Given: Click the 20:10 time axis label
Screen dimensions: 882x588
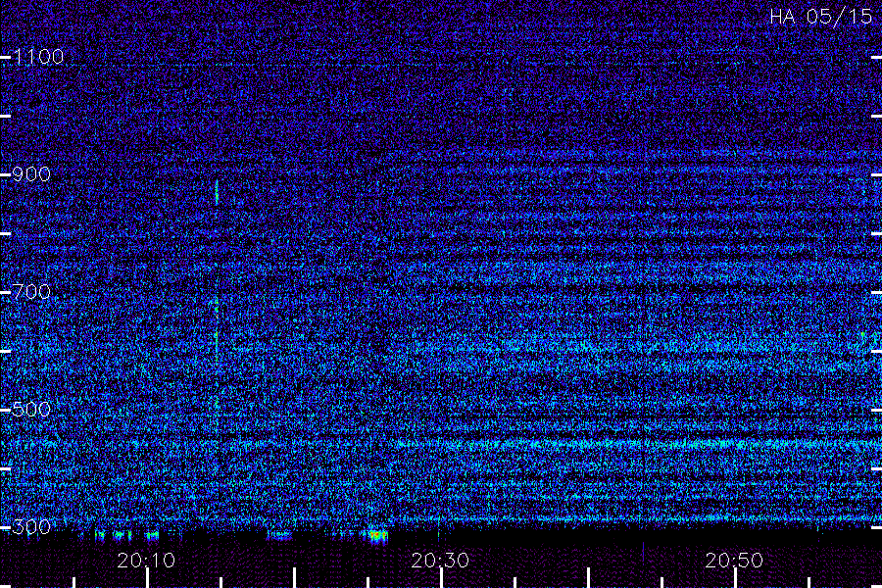Looking at the screenshot, I should pos(146,561).
